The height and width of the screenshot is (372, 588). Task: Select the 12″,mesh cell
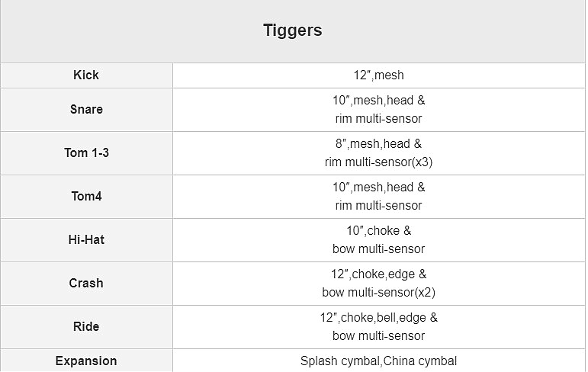[378, 75]
